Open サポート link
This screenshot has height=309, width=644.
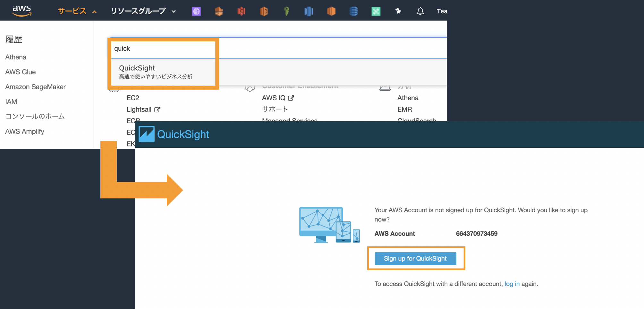275,109
